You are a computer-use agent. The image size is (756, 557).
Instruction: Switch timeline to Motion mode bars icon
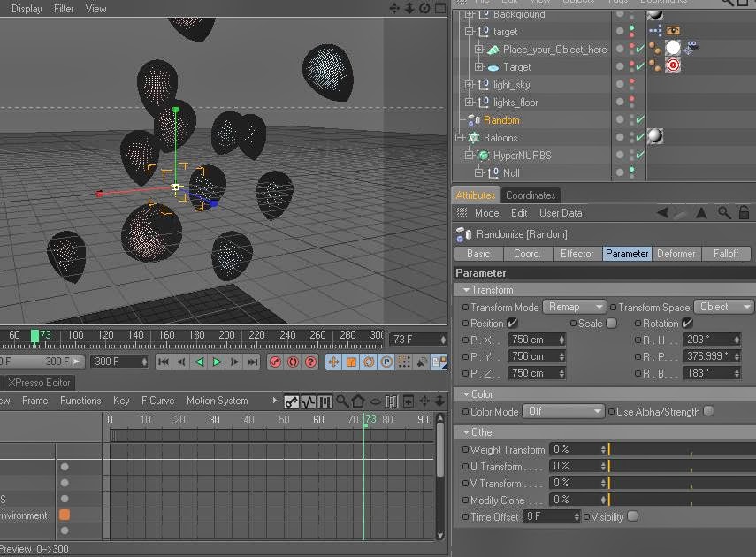[x=325, y=401]
